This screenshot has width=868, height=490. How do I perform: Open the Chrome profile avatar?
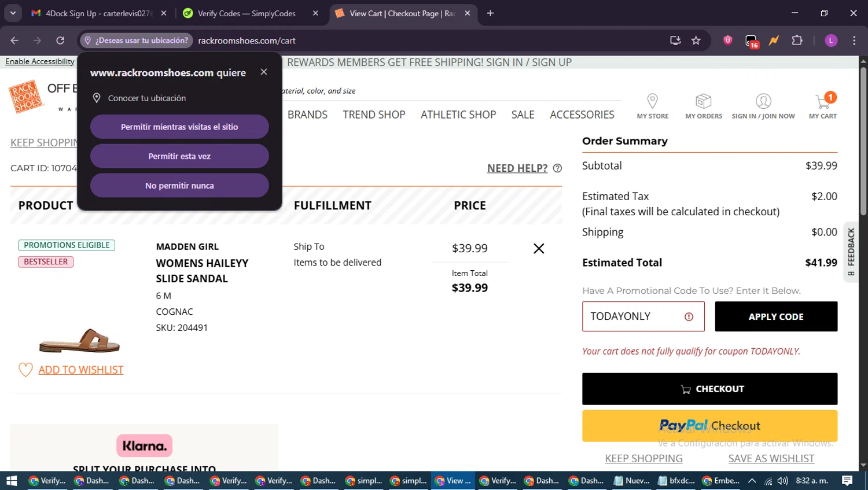point(831,40)
